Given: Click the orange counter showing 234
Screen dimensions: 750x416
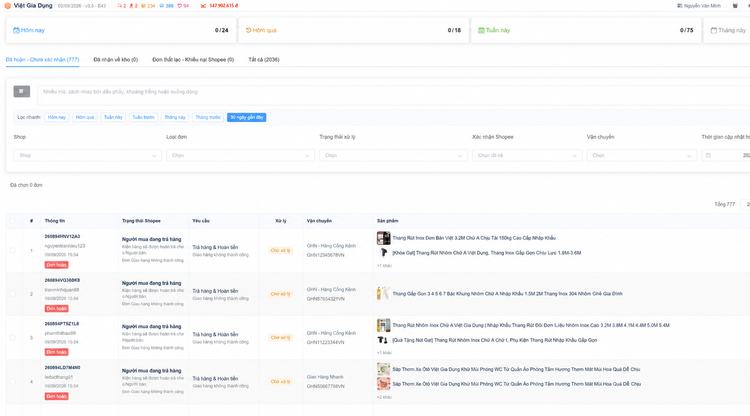Looking at the screenshot, I should coord(148,6).
